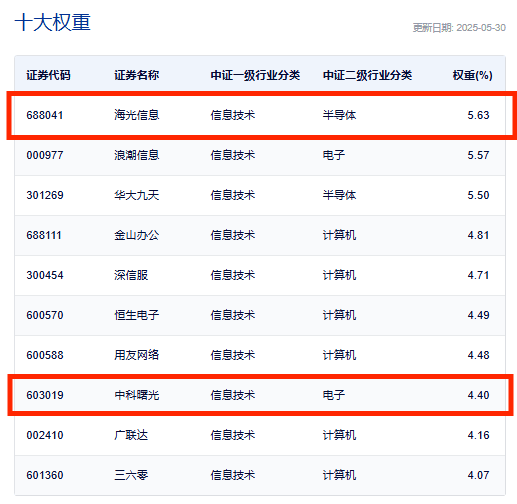Screen dimensions: 517x504
Task: Click the 4.48 weight value
Action: 478,355
